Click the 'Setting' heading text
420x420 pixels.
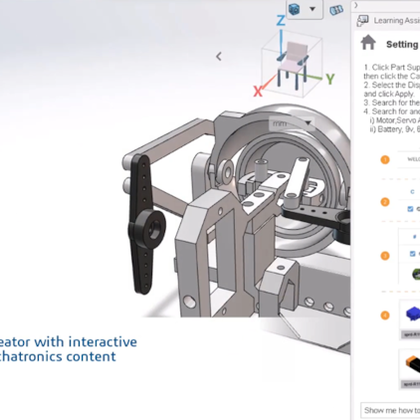click(402, 44)
